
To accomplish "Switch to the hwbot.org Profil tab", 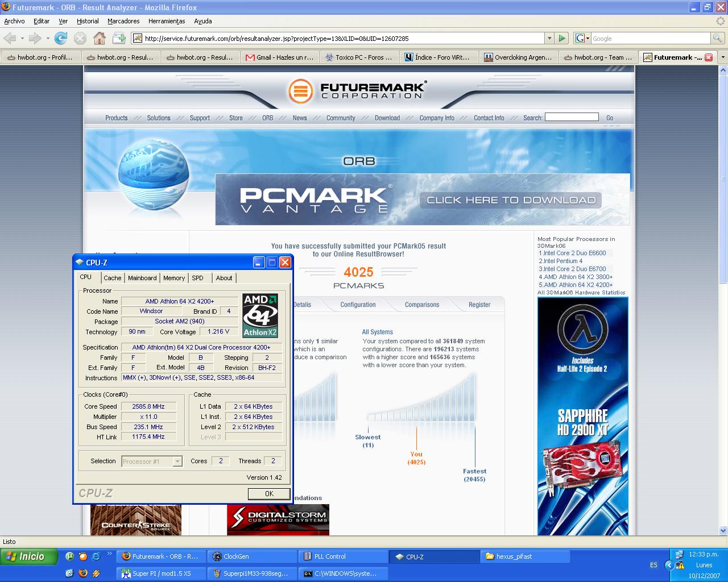I will click(40, 57).
